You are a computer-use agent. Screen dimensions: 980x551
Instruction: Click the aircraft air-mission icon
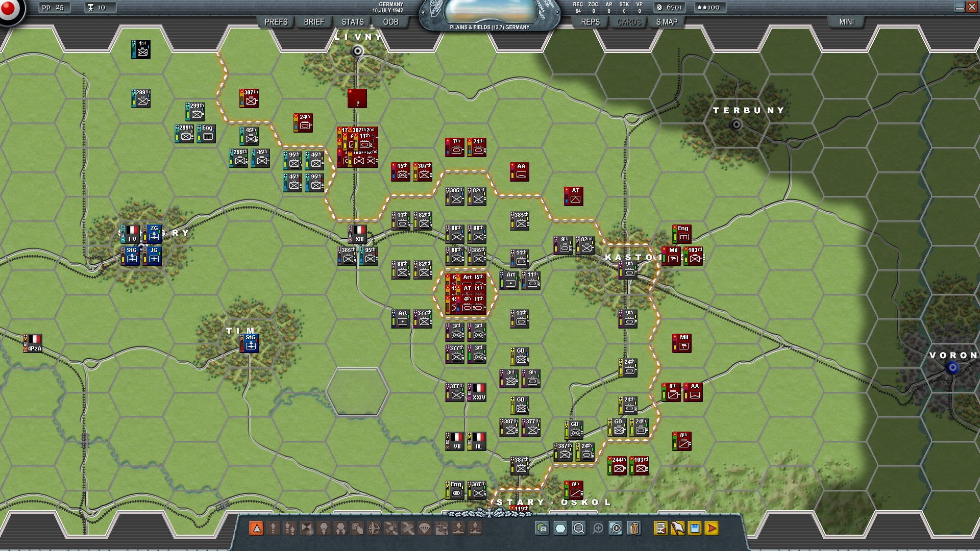tap(374, 529)
